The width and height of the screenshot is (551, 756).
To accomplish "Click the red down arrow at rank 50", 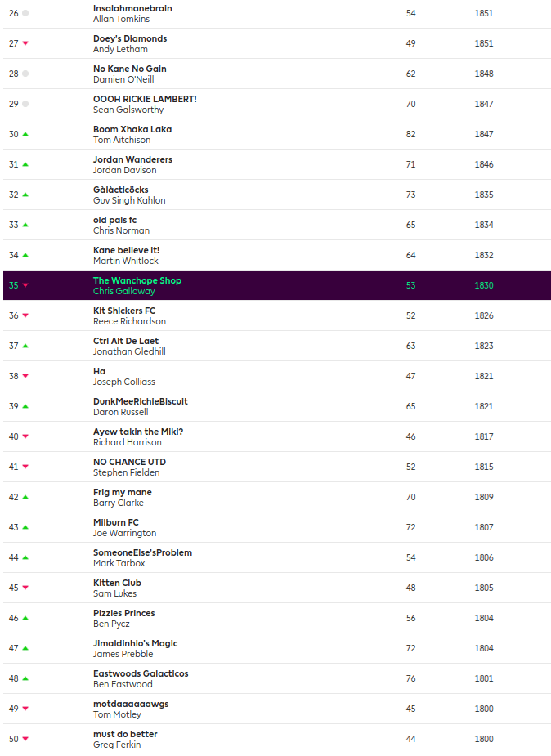I will point(25,739).
